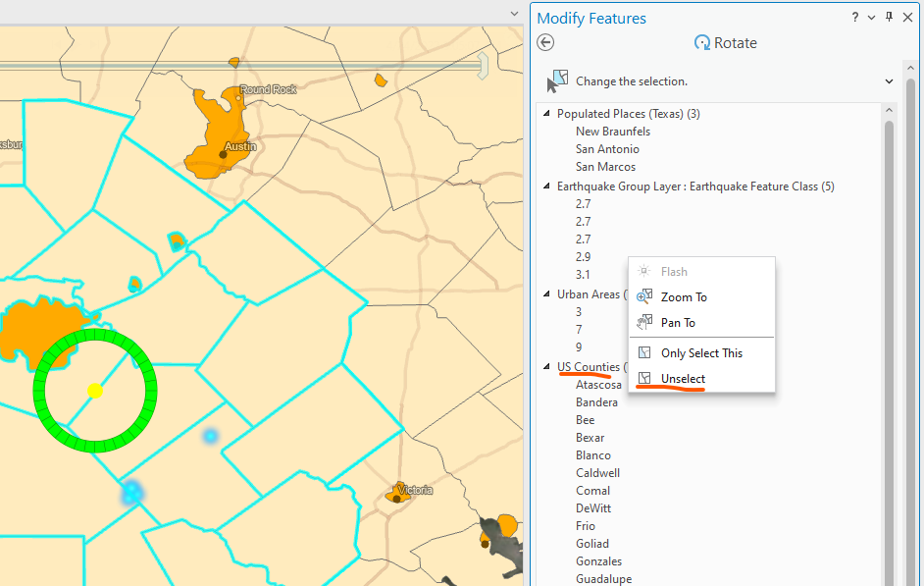Click the Round Rock label on map

[268, 89]
